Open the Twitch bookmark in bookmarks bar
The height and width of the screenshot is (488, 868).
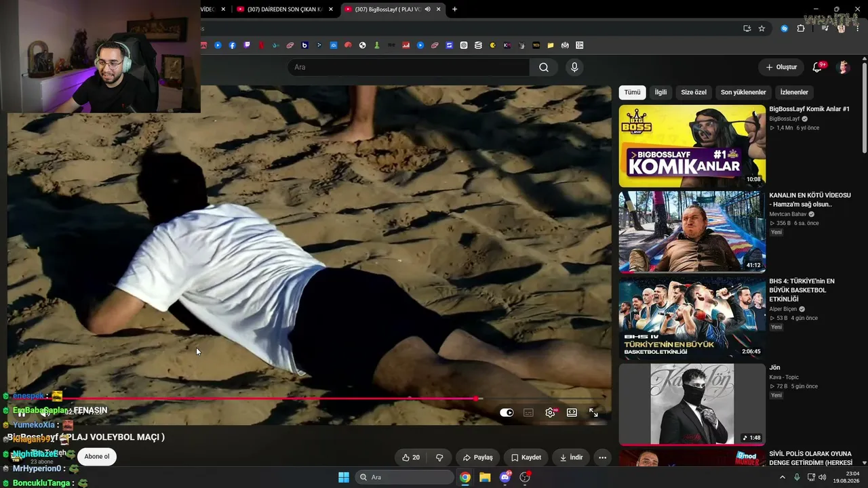coord(247,45)
